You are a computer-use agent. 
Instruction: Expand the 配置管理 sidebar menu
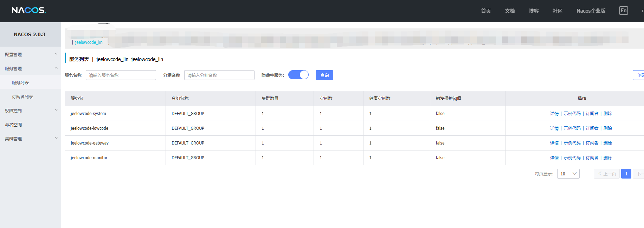[30, 54]
